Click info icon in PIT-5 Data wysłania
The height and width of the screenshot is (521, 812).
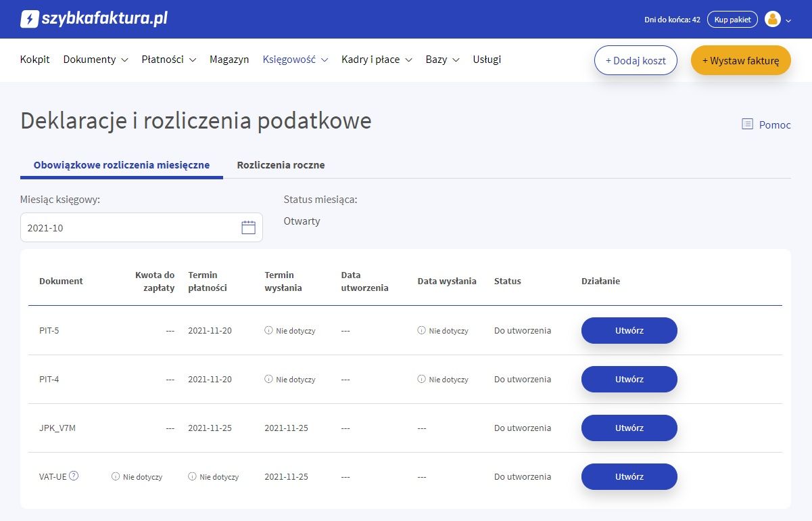pos(421,331)
